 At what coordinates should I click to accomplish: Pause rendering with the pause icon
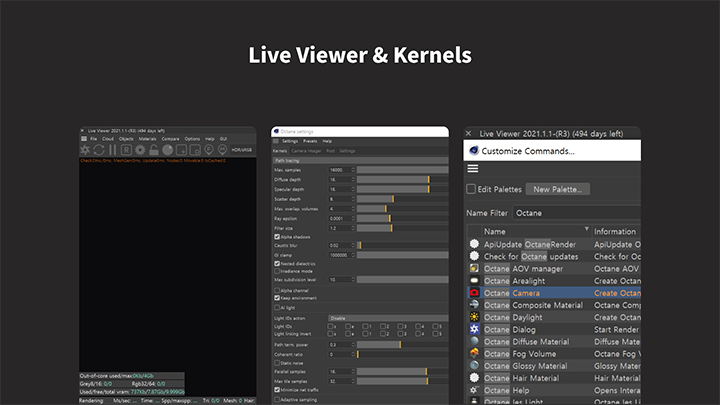point(112,150)
